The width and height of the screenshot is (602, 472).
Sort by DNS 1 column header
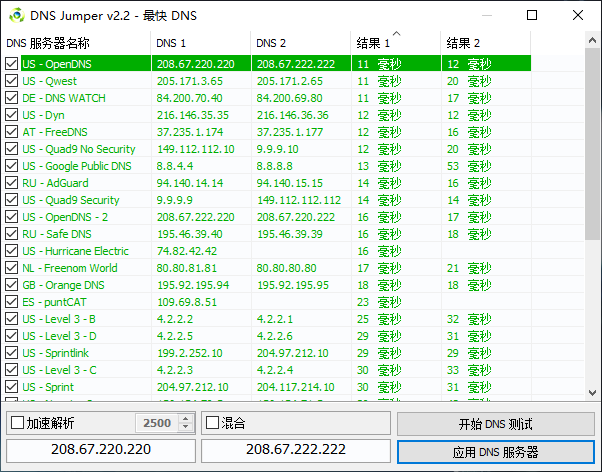point(201,43)
